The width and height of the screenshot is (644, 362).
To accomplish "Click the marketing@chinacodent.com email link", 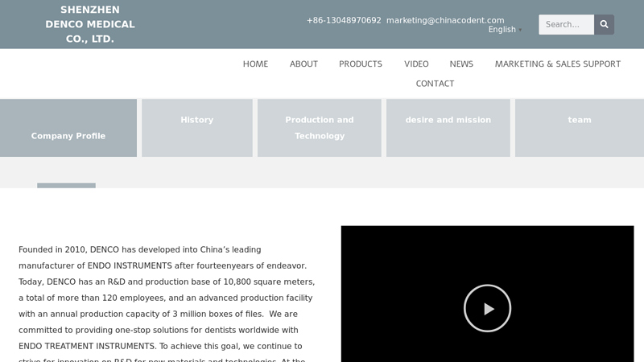I will pyautogui.click(x=445, y=21).
